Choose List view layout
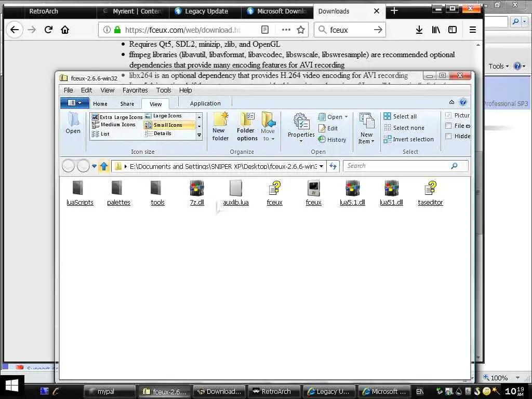 coord(100,134)
